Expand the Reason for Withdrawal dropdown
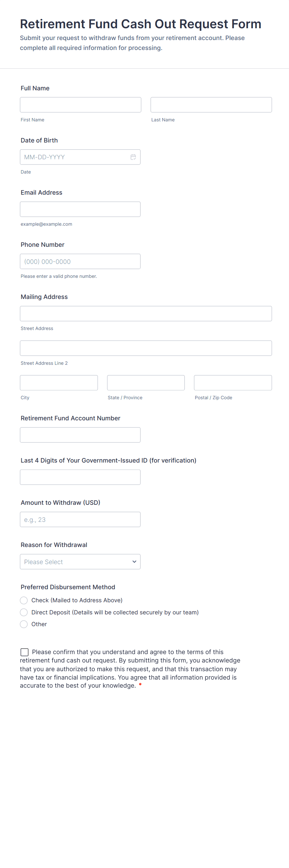This screenshot has width=289, height=868. pyautogui.click(x=80, y=562)
